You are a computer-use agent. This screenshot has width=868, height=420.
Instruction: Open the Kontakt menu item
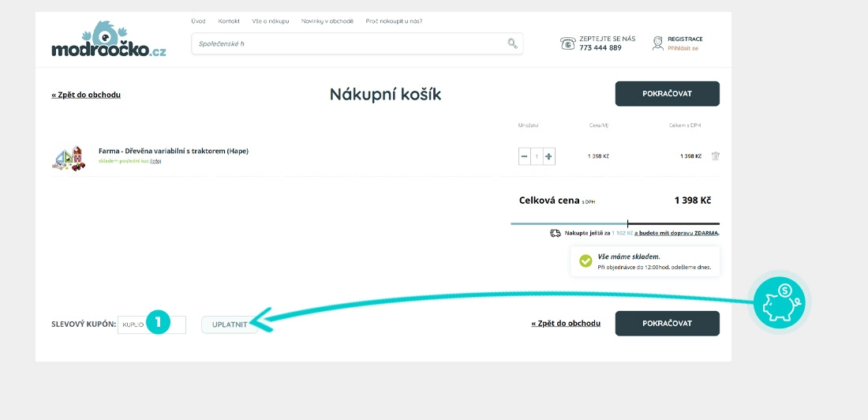pyautogui.click(x=229, y=21)
